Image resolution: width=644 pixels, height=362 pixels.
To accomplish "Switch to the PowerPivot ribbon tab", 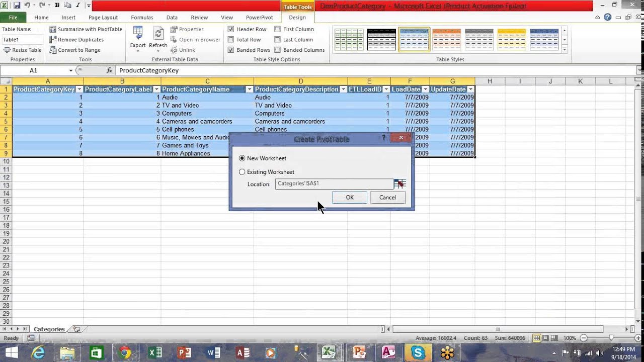I will pyautogui.click(x=259, y=17).
